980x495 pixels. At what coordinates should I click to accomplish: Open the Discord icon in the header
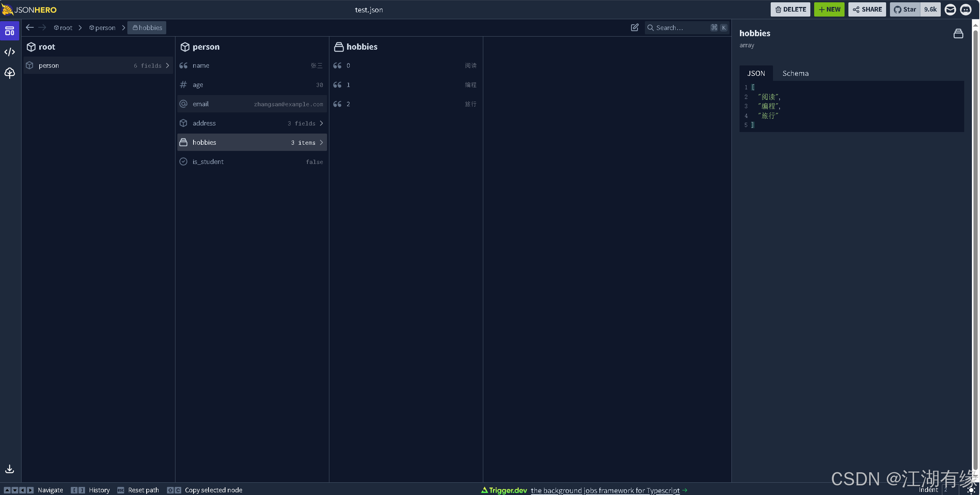pos(966,10)
